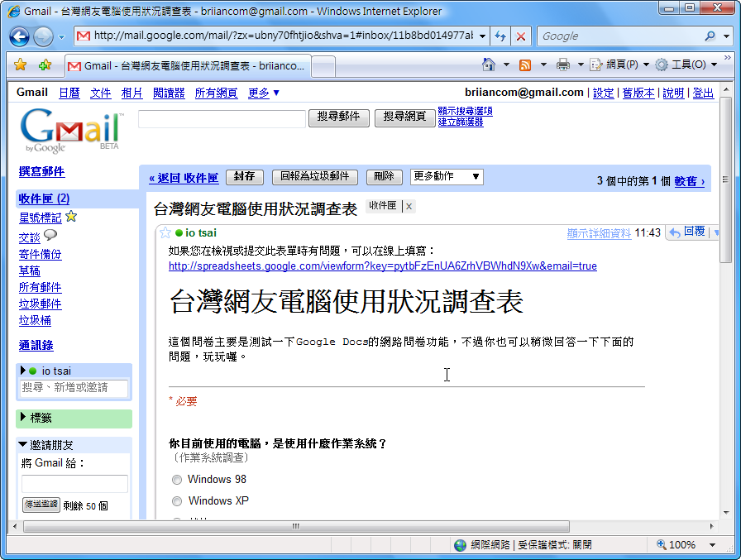
Task: Open 收件匣 (2) inbox
Action: point(44,199)
